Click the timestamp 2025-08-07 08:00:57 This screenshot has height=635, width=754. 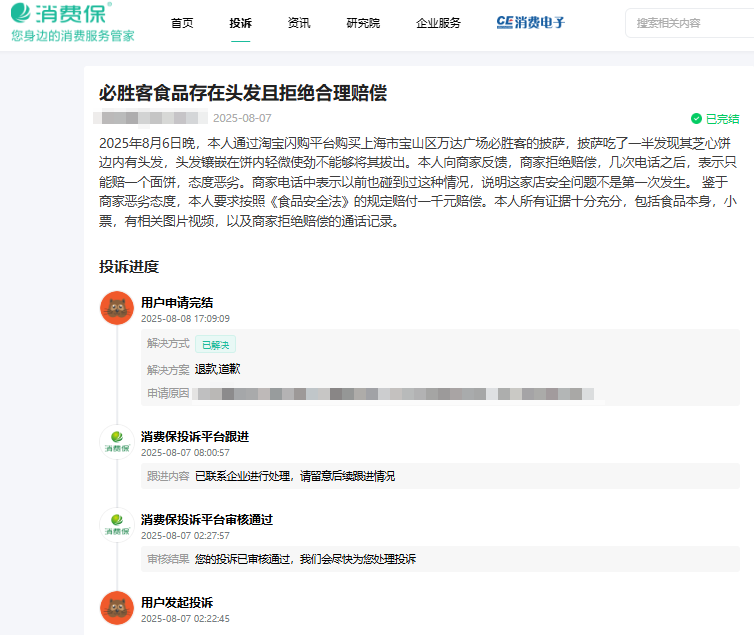(x=185, y=453)
